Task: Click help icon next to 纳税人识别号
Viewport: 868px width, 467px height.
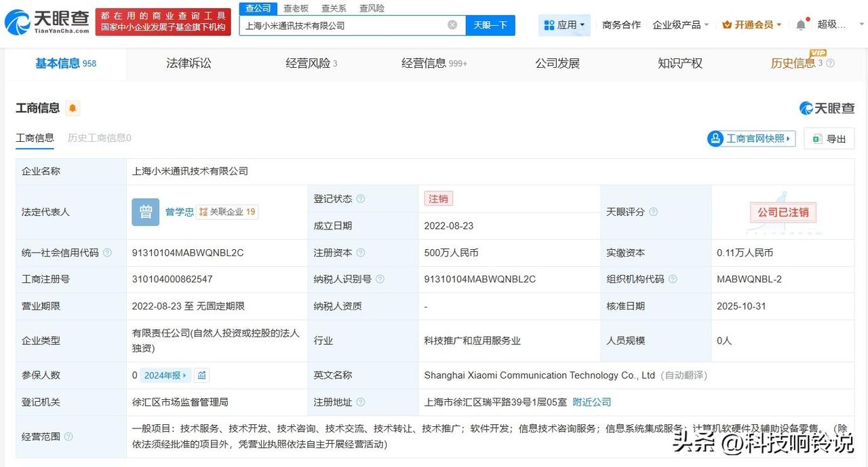Action: click(x=380, y=279)
